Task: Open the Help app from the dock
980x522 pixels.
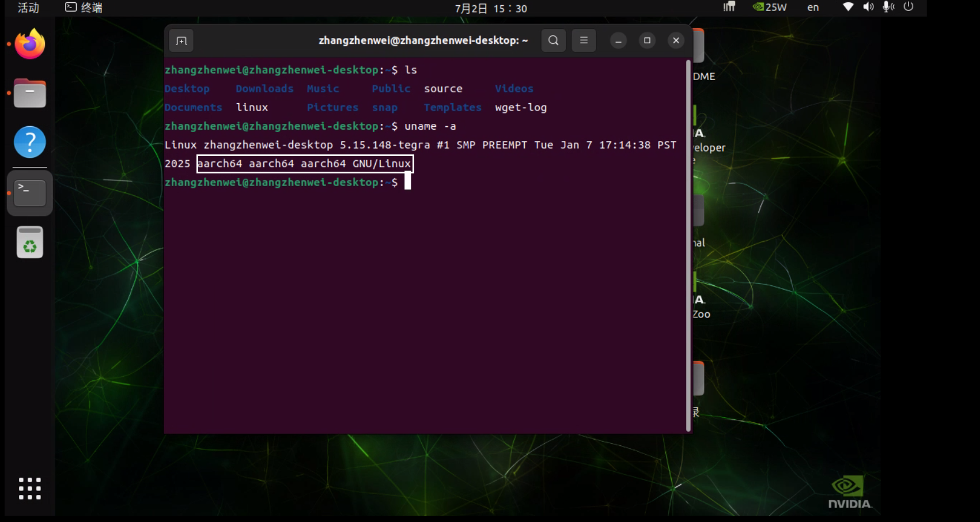Action: (29, 142)
